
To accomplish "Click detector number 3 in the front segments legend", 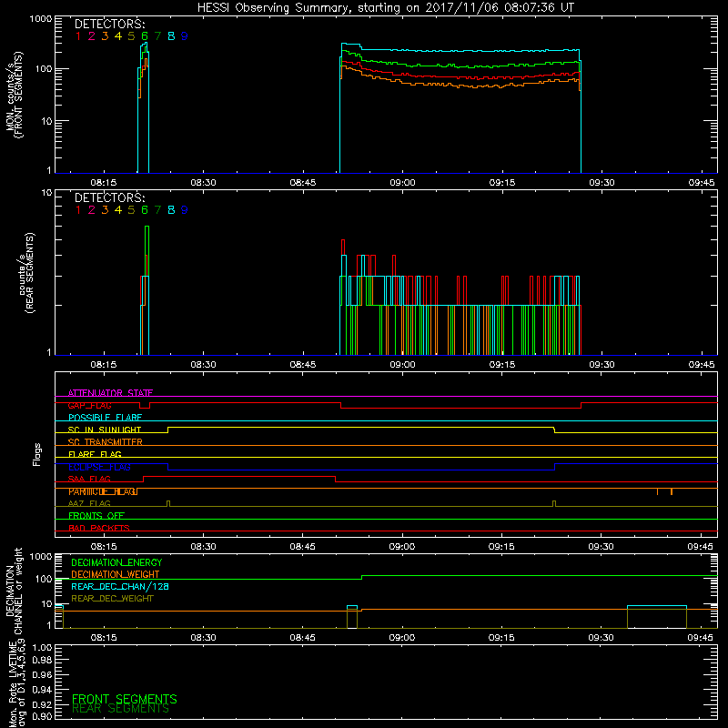I will [105, 36].
